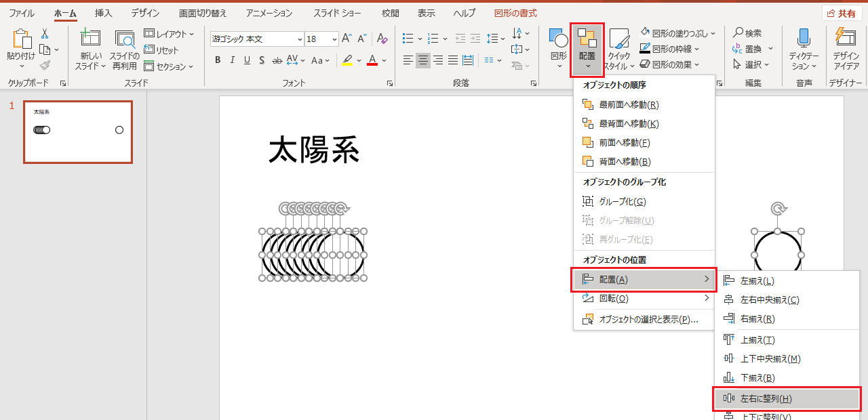Click the 共有 (Share) button
Screen dimensions: 868x420
coord(841,12)
